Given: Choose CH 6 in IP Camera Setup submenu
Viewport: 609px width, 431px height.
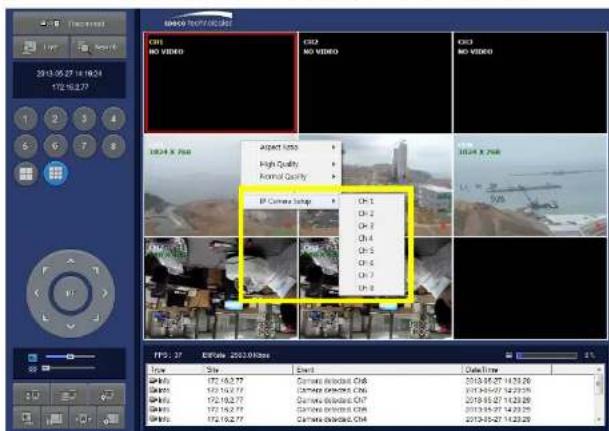Looking at the screenshot, I should coord(372,263).
